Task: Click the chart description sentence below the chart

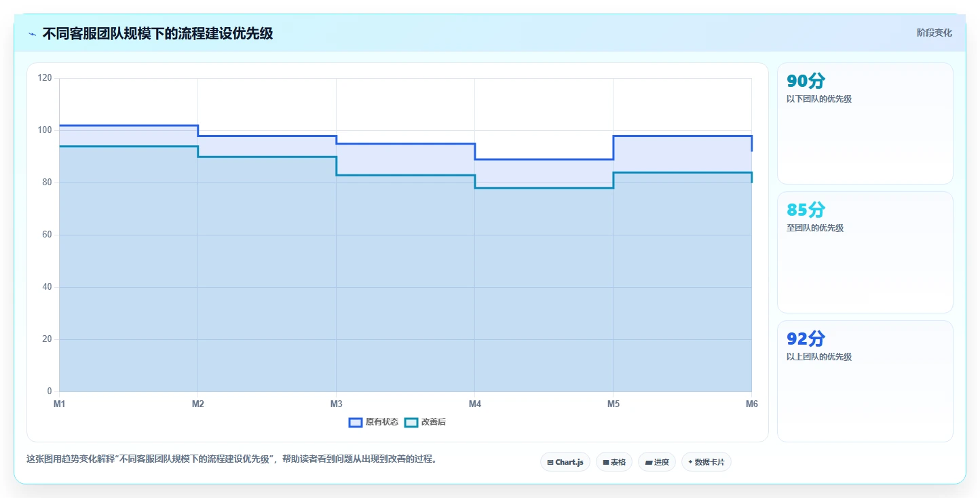Action: pos(233,459)
